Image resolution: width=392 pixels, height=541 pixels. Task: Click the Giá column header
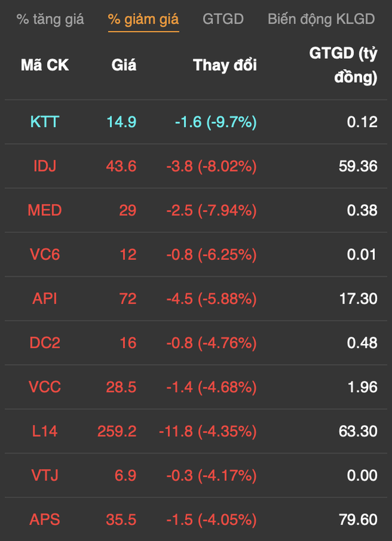(124, 65)
